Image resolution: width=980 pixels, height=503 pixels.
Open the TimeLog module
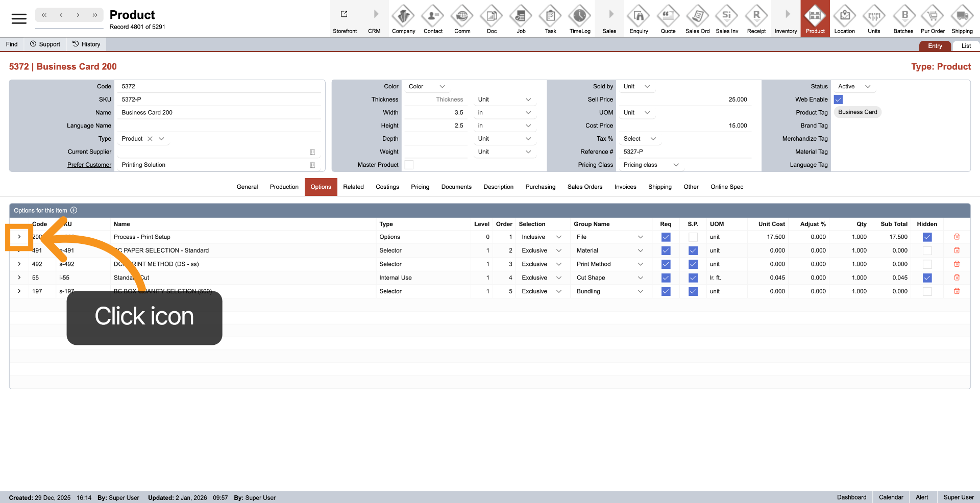point(580,16)
